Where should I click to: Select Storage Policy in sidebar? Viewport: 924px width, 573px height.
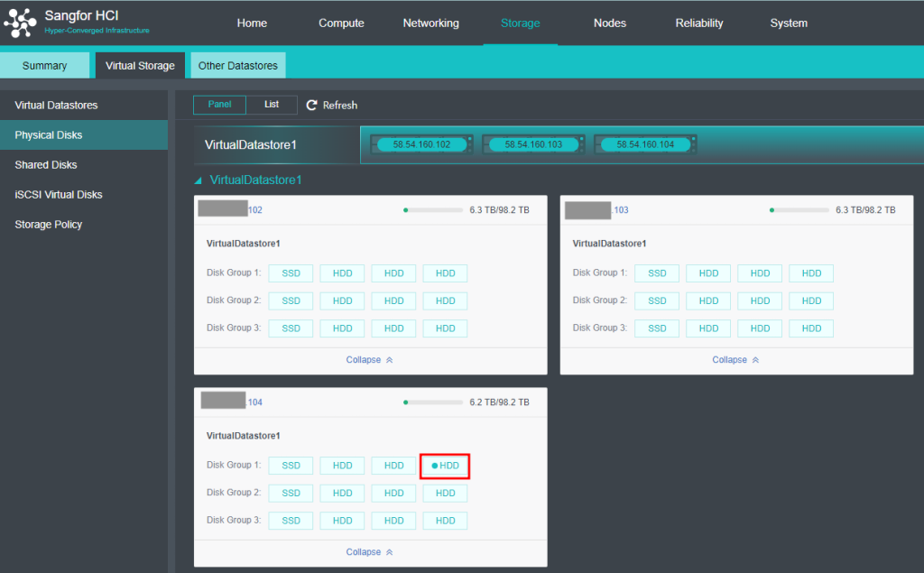(84, 225)
